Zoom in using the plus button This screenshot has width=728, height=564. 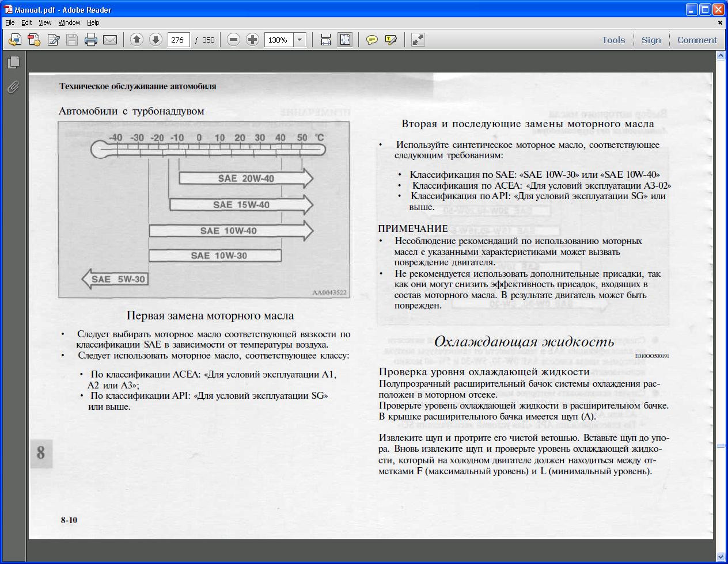(x=252, y=40)
